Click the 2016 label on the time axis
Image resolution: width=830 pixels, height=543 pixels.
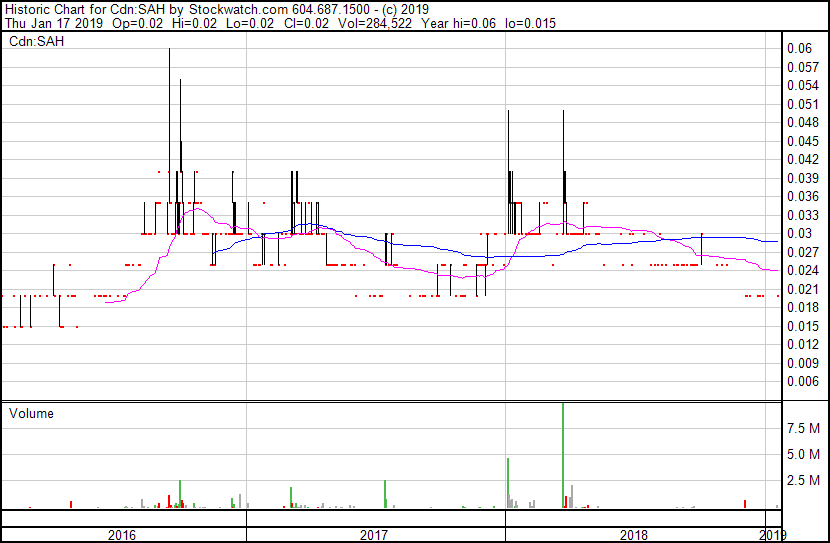tap(122, 535)
